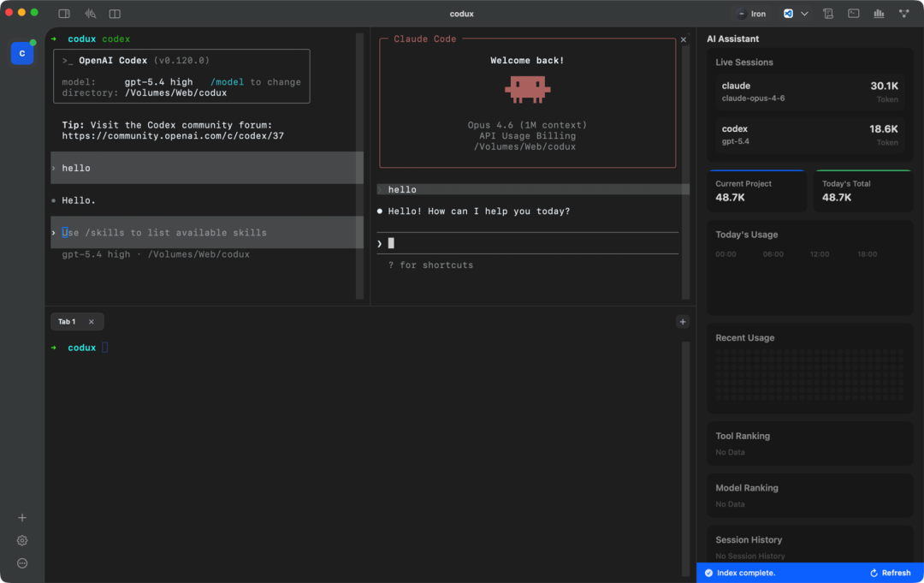Click the '18.6K' token count

click(883, 129)
